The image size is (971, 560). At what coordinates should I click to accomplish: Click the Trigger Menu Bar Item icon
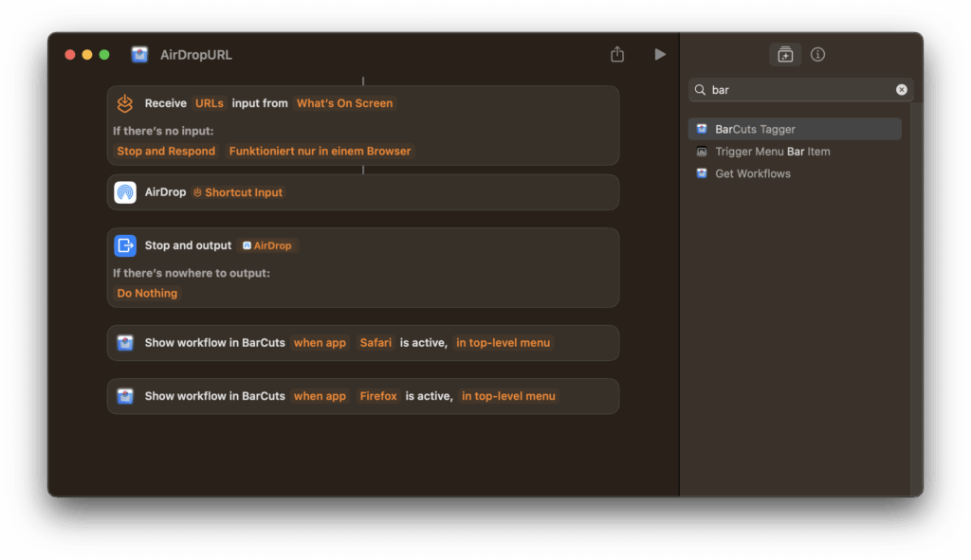702,152
